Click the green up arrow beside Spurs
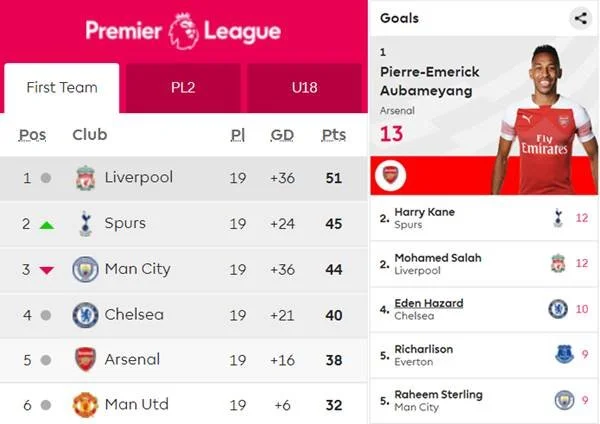 click(x=47, y=225)
